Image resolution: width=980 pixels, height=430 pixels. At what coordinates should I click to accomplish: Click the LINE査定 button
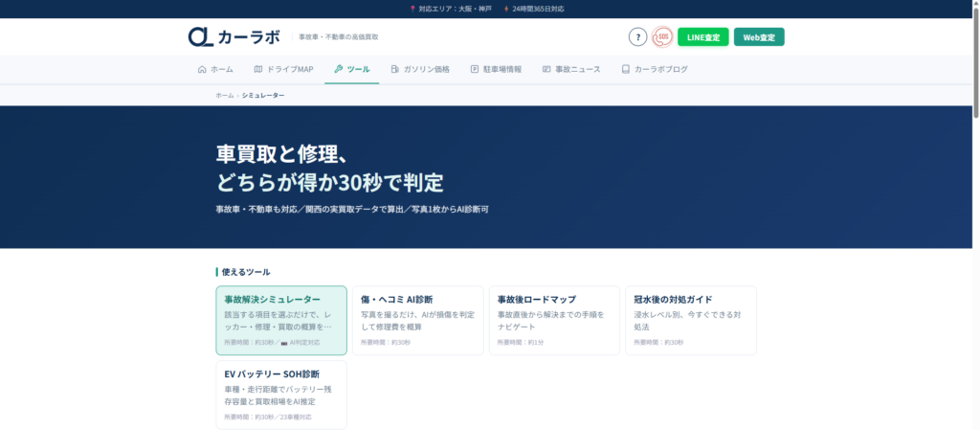coord(703,37)
